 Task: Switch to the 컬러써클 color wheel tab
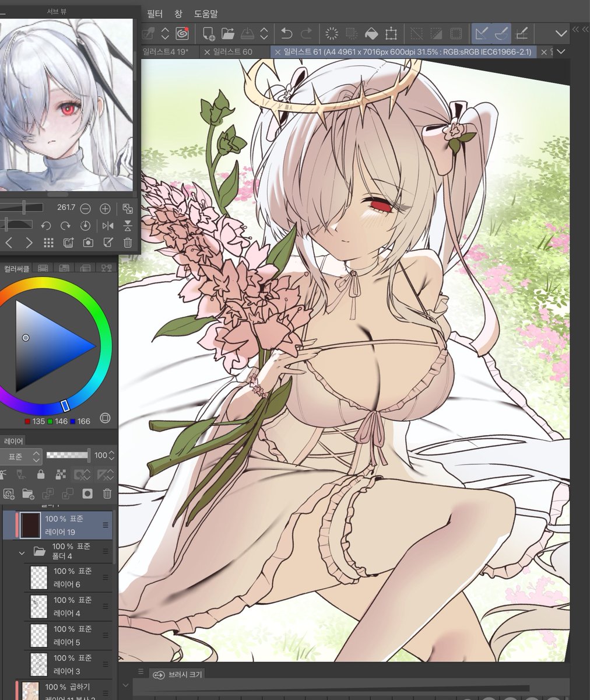[16, 268]
